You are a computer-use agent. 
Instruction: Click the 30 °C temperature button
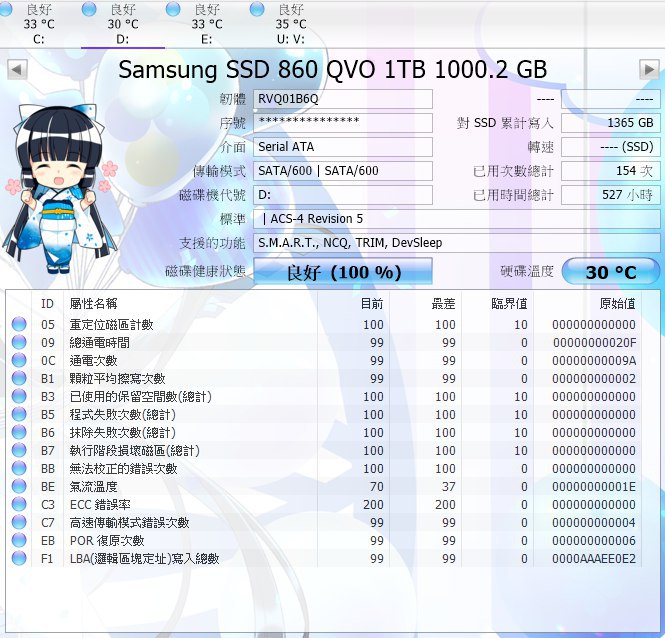pos(611,271)
